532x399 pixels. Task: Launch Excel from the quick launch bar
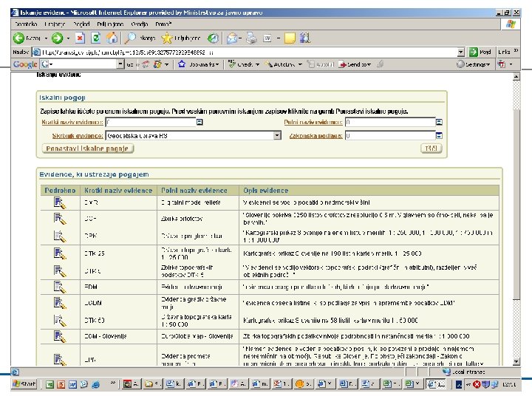[50, 384]
